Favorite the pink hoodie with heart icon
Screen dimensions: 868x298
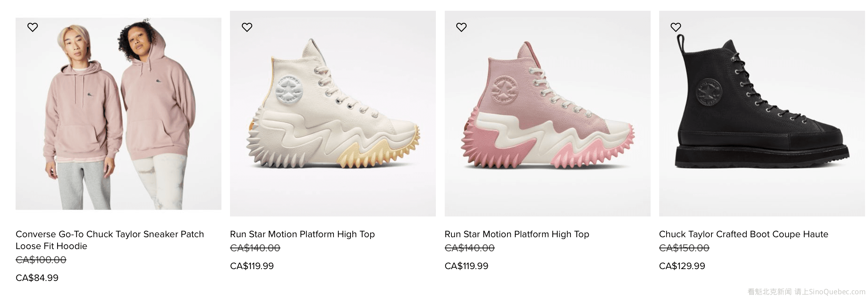coord(33,27)
